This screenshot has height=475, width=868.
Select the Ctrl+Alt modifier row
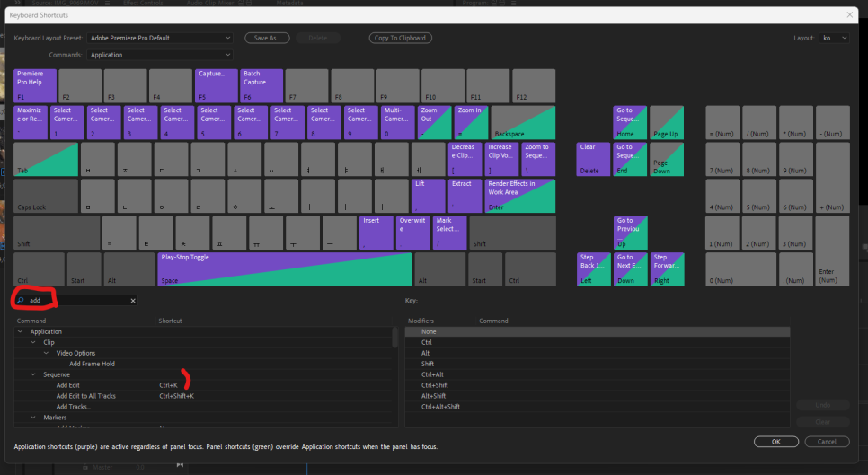tap(598, 374)
